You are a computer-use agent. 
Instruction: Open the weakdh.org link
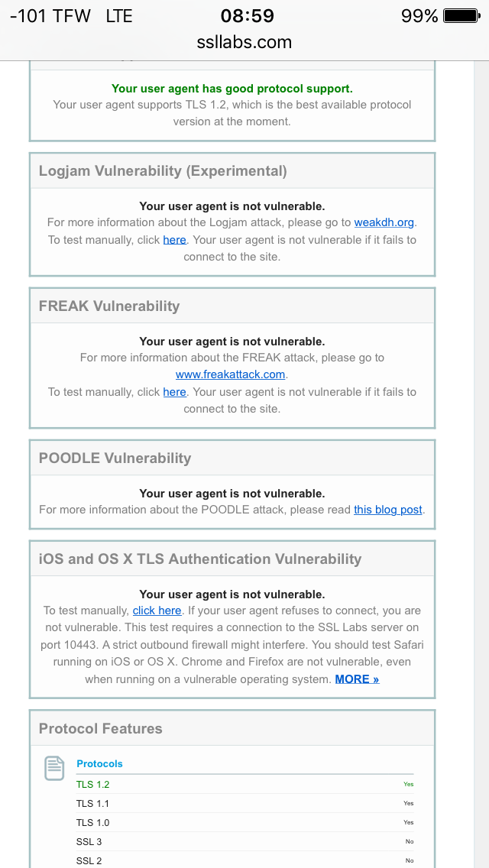pos(384,222)
